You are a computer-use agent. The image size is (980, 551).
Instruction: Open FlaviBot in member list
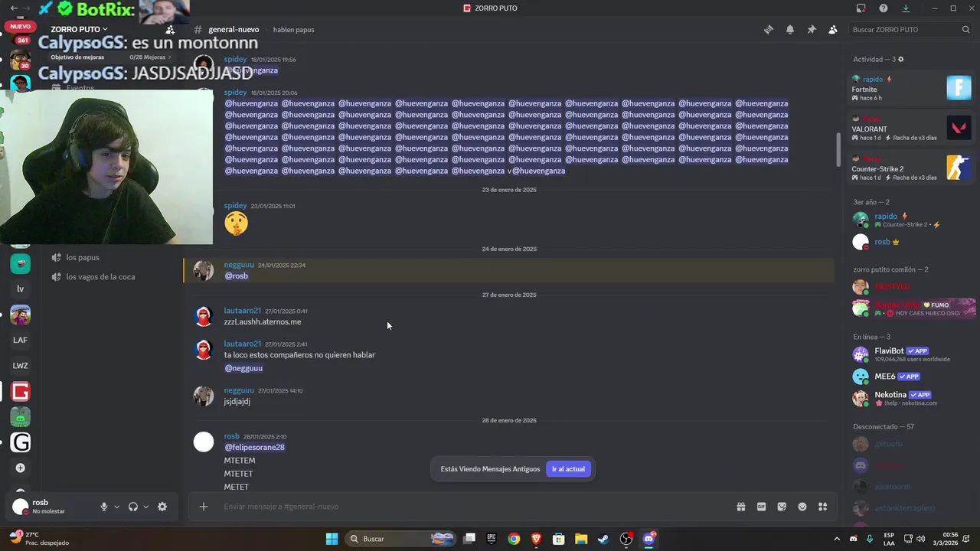912,354
